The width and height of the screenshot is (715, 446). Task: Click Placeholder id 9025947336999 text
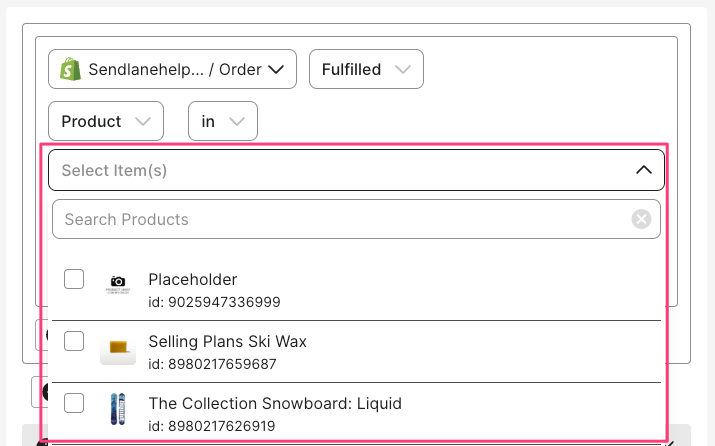click(214, 301)
